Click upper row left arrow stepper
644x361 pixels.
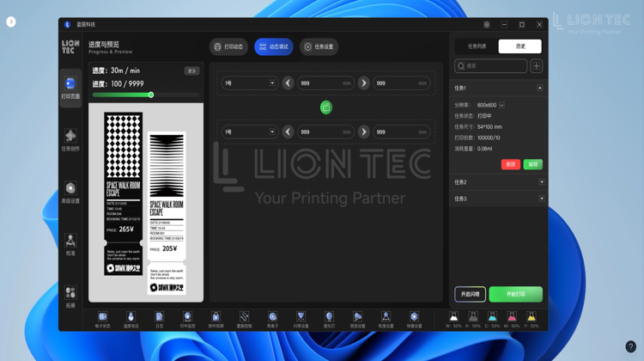click(x=288, y=83)
